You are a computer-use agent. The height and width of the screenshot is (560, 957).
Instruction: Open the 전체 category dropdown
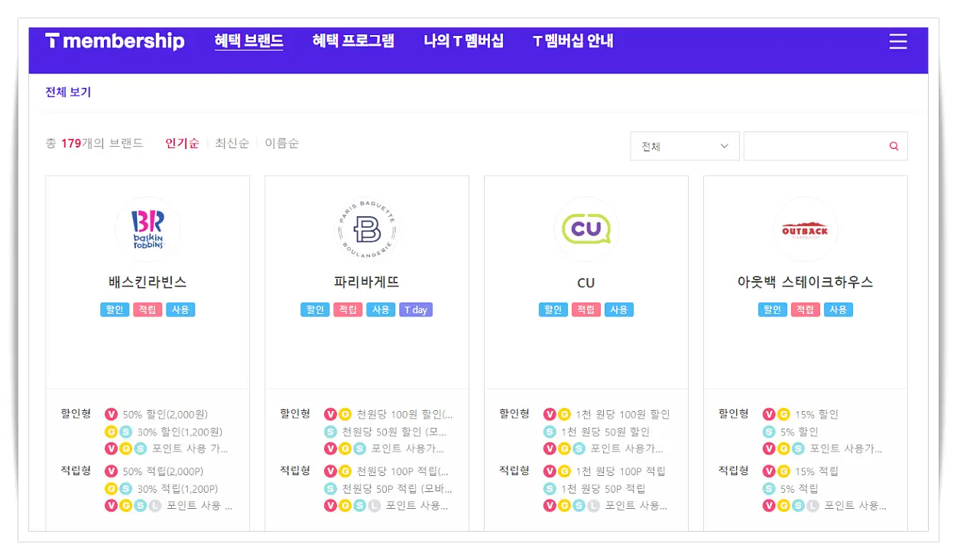pos(684,146)
